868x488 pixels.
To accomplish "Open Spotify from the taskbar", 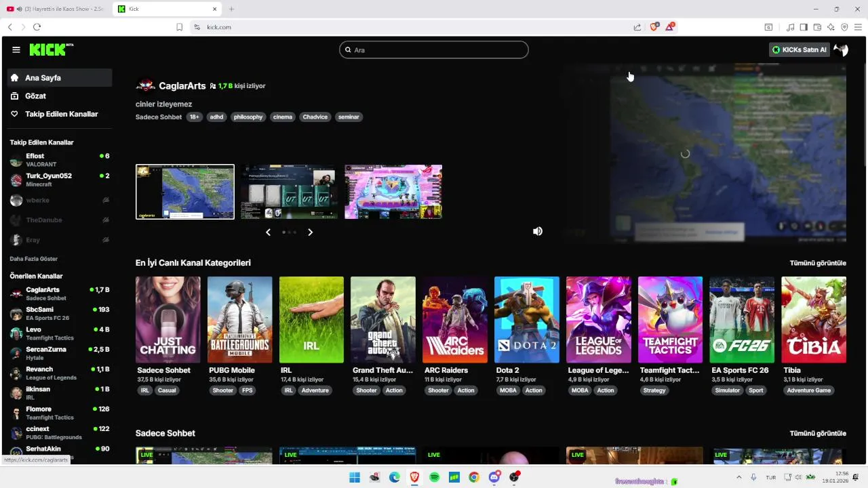I will coord(434,477).
